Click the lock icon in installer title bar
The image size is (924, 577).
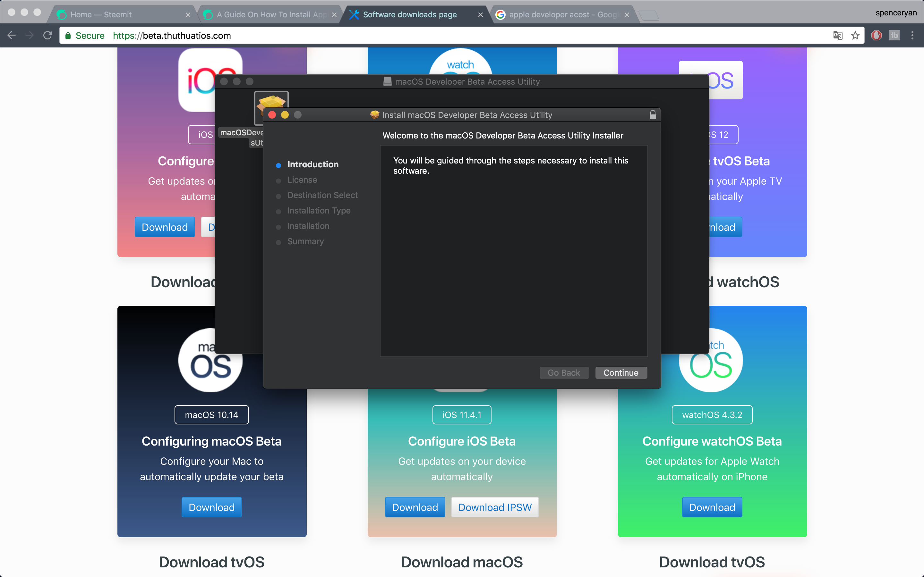(653, 115)
